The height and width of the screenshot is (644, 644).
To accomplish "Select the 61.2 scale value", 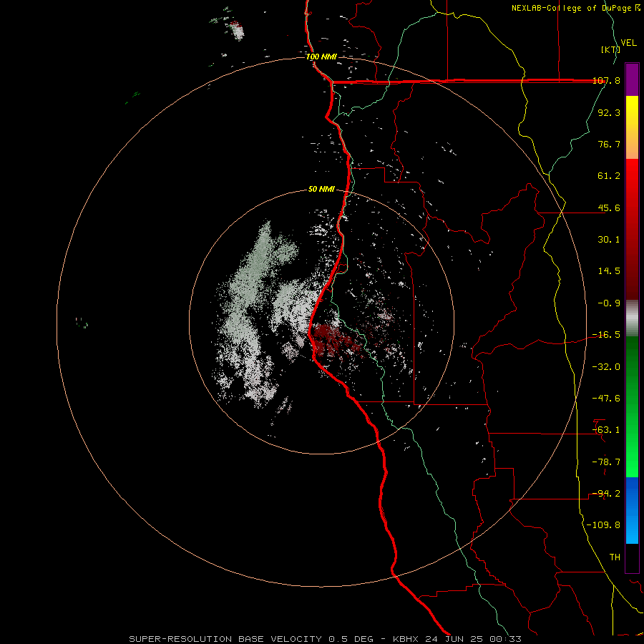I will click(609, 176).
